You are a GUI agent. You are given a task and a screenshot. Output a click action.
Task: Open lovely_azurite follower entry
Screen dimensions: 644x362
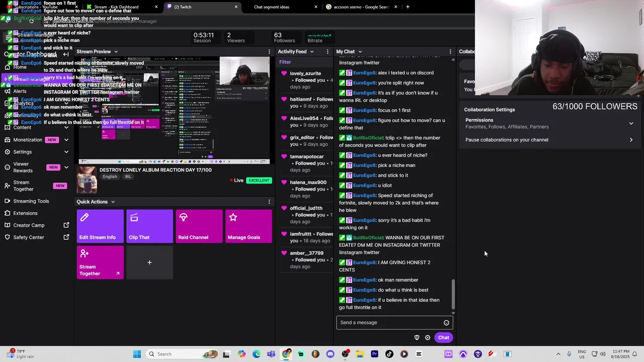pos(306,80)
